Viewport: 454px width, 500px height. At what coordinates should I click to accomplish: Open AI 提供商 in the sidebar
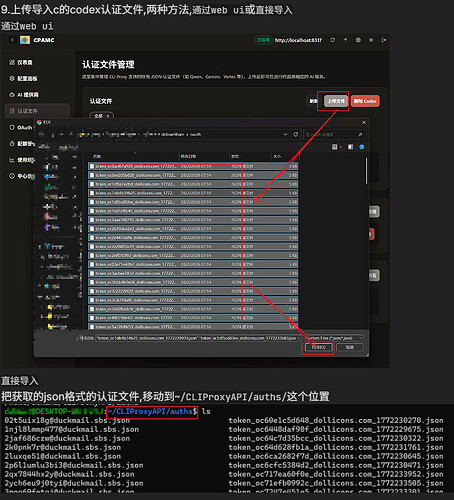[x=24, y=95]
